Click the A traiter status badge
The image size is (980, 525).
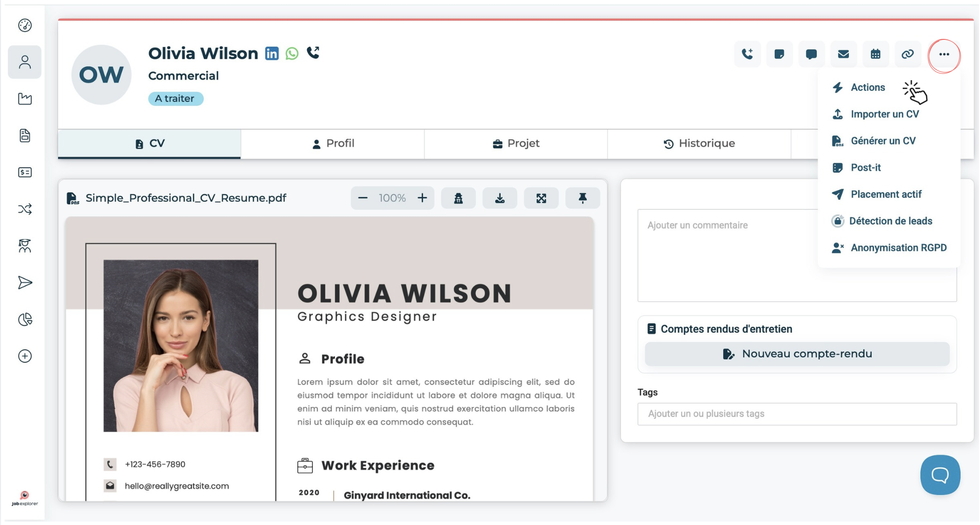[x=175, y=99]
